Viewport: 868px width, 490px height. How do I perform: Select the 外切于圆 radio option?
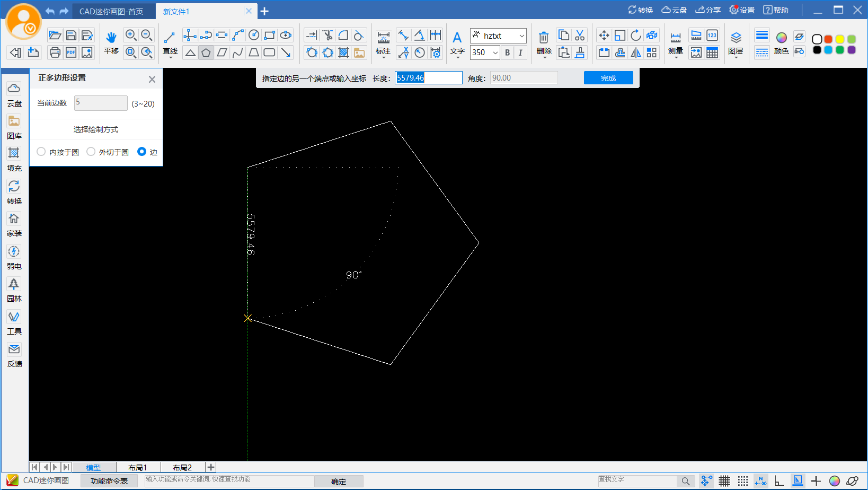(91, 152)
